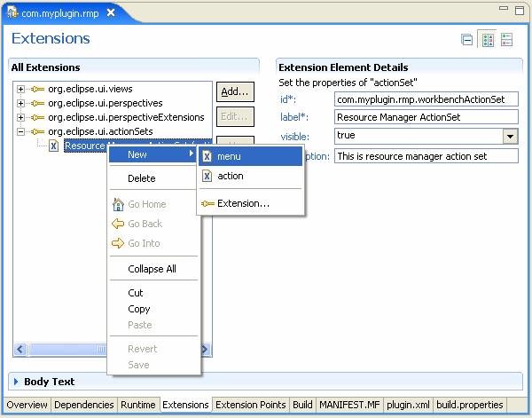The image size is (532, 418).
Task: Choose action from the New submenu
Action: [250, 176]
